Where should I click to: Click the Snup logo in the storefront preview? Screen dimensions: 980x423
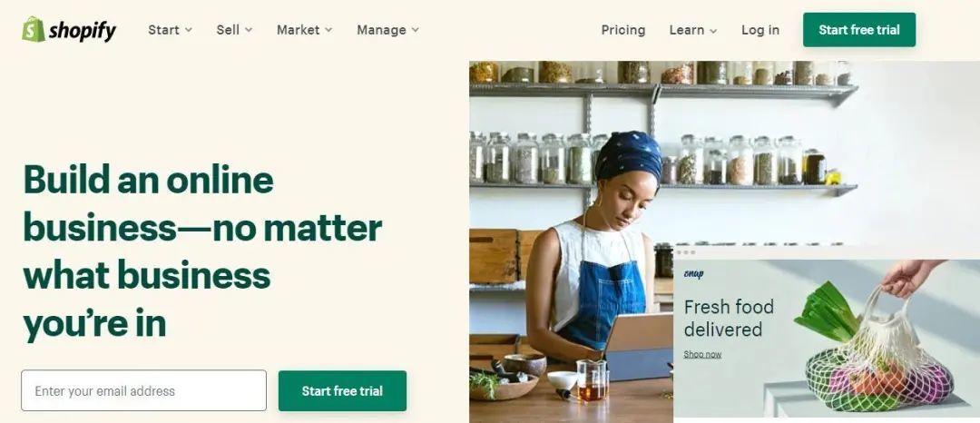click(x=693, y=273)
